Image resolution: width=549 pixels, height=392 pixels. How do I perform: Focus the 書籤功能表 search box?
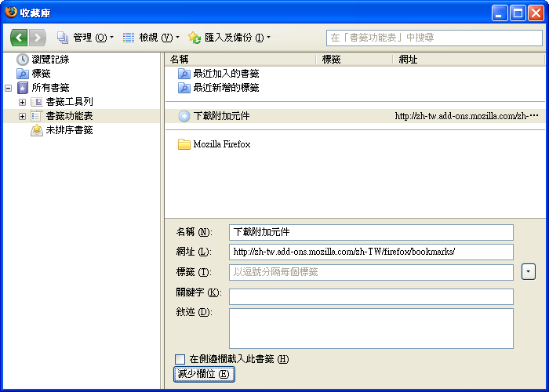tap(434, 38)
